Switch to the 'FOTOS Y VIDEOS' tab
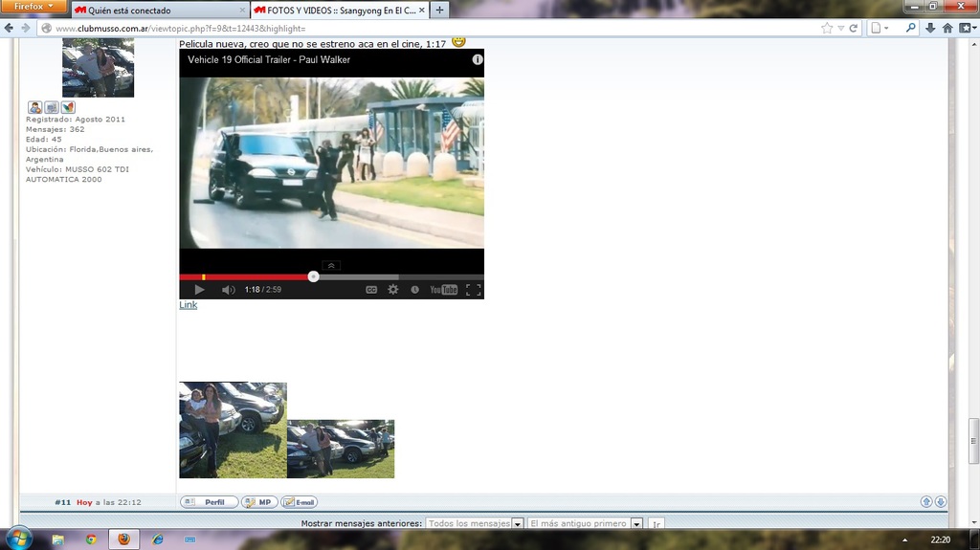 [x=338, y=10]
